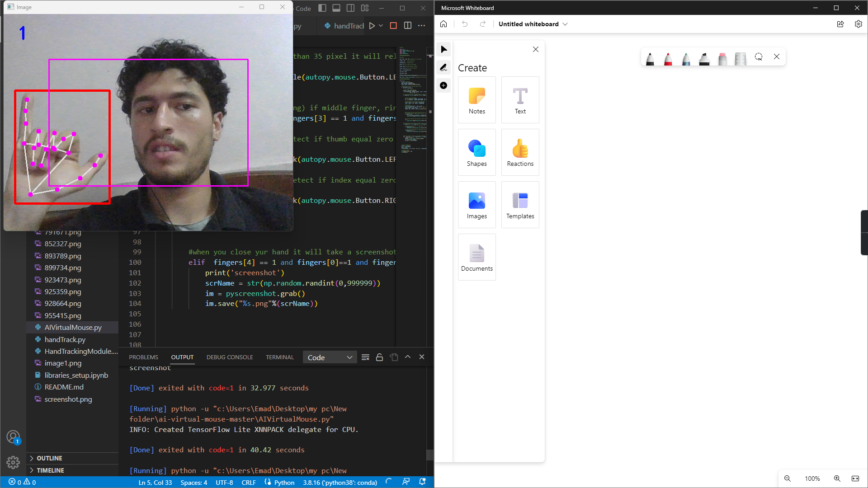Share the whiteboard
868x488 pixels.
pyautogui.click(x=840, y=24)
